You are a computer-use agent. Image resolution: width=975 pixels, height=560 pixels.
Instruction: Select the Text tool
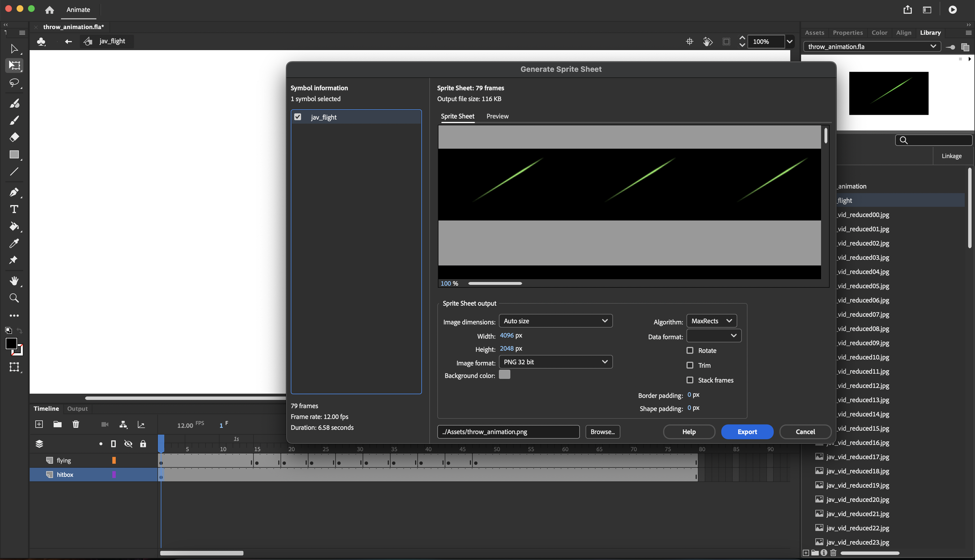coord(14,209)
